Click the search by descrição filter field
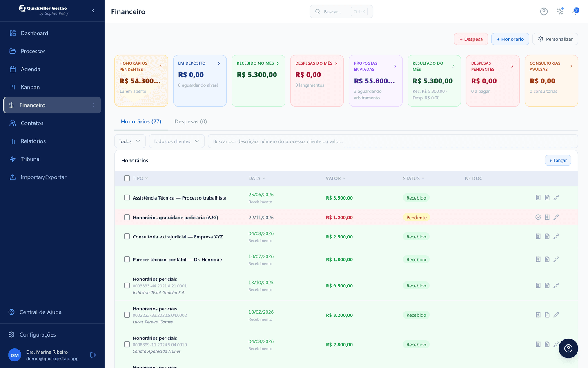The width and height of the screenshot is (588, 368). pyautogui.click(x=393, y=141)
